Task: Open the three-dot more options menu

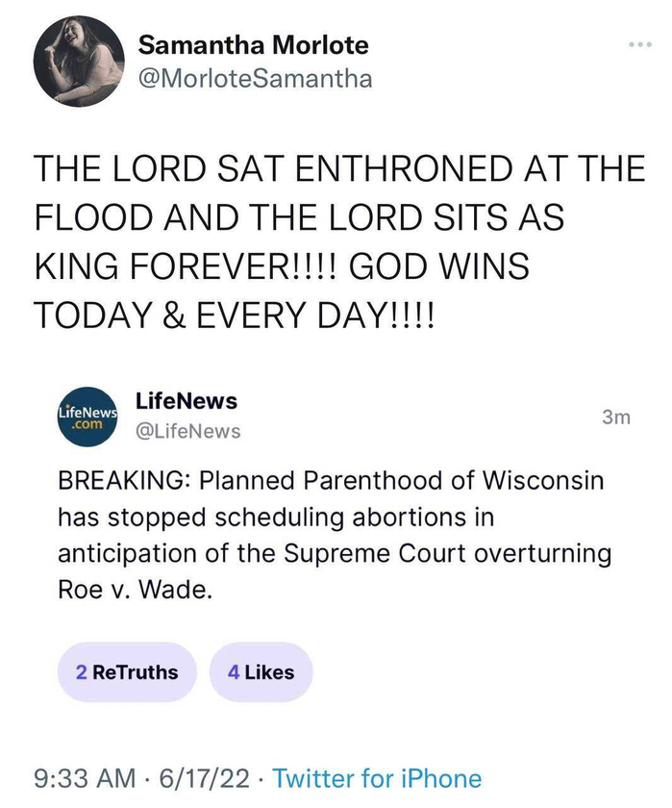Action: click(640, 45)
